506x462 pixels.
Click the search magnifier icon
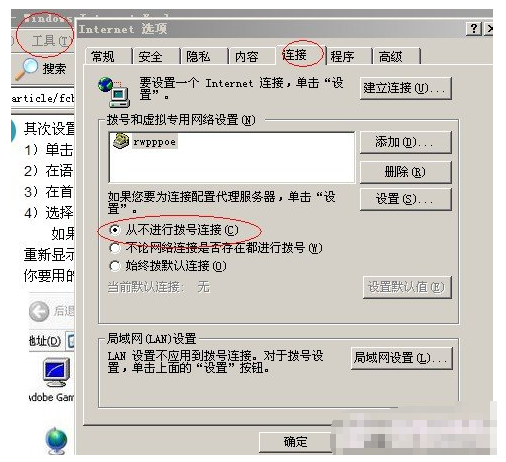point(27,69)
